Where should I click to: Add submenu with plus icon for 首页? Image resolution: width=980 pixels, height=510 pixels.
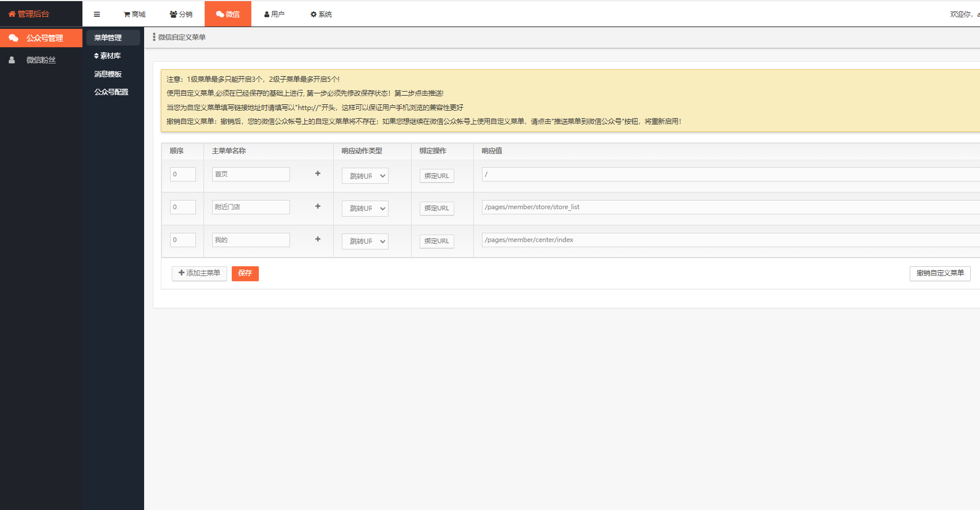tap(318, 173)
